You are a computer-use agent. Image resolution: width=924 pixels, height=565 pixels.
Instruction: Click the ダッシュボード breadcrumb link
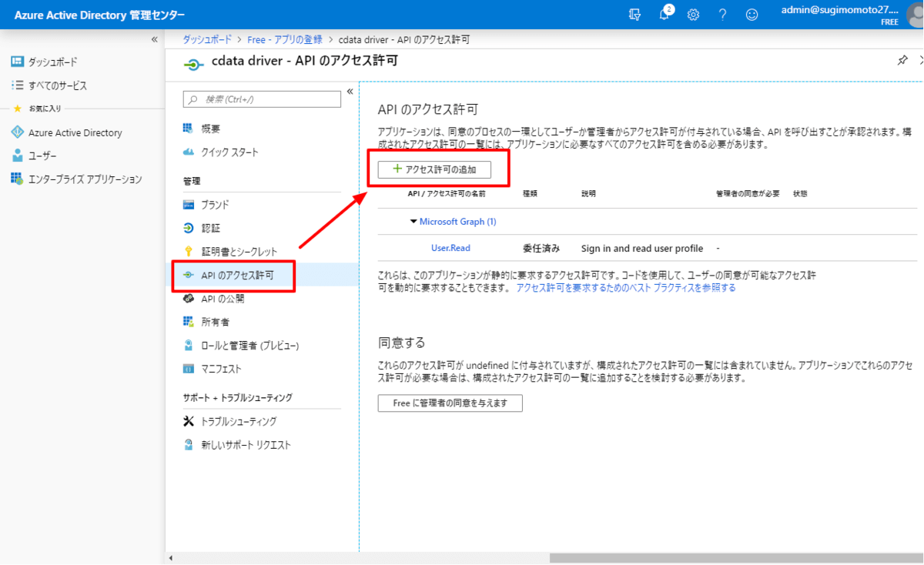(207, 40)
